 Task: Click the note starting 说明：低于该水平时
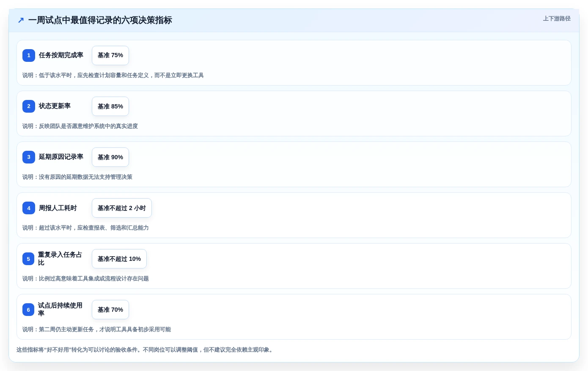pyautogui.click(x=113, y=75)
